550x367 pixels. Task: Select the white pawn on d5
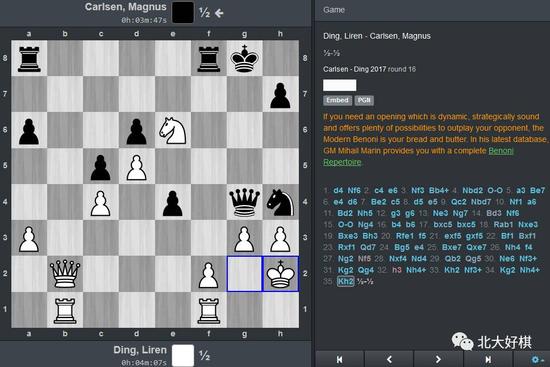[x=136, y=166]
